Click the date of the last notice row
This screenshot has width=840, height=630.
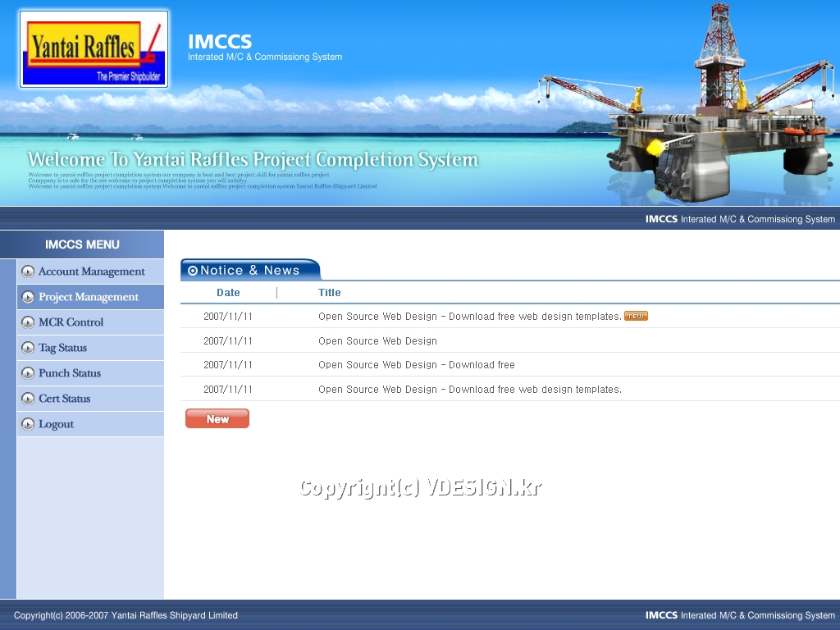228,390
